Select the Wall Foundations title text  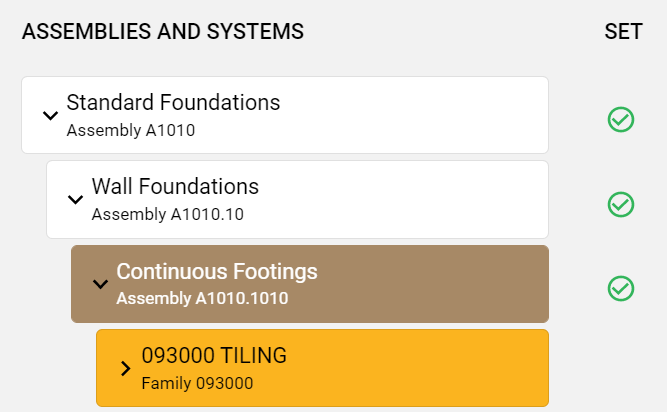click(175, 186)
